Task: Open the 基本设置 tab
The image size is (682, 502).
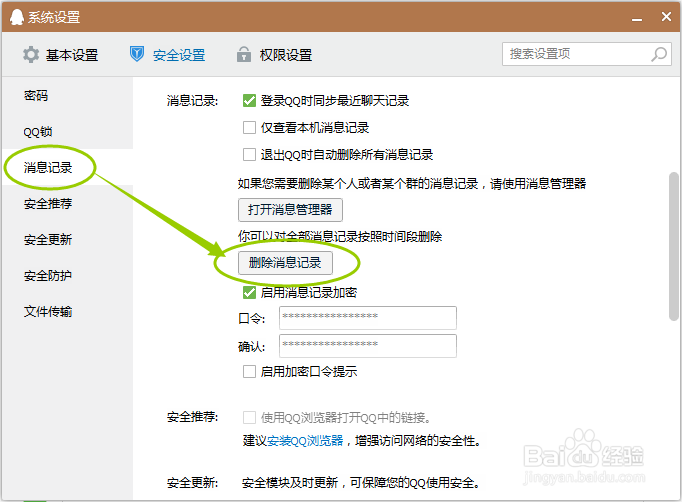Action: click(x=60, y=55)
